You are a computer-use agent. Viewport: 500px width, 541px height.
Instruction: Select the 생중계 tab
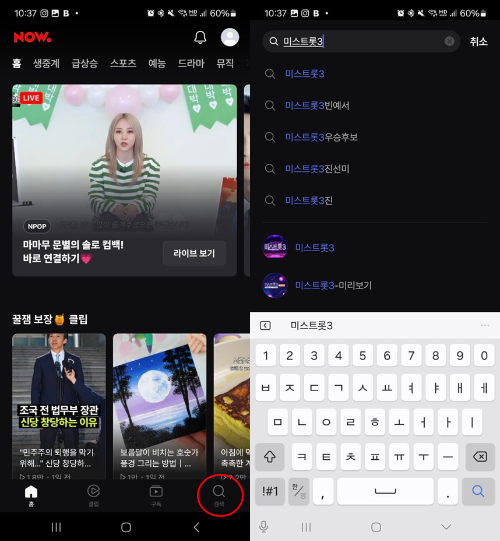click(46, 63)
